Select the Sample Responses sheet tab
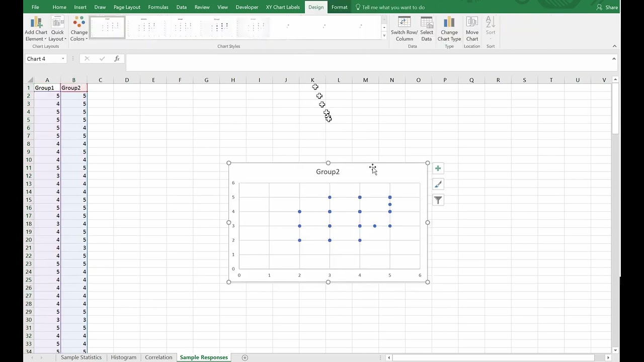Screen dimensions: 644x362 204,357
